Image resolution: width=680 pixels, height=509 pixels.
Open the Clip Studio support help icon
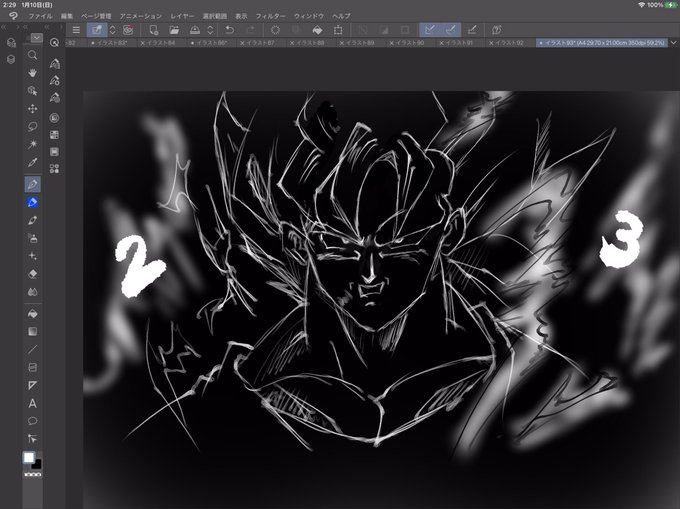coord(497,29)
